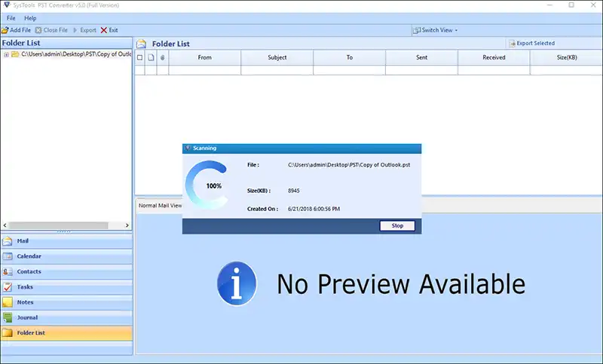Click the right arrow of the horizontal scrollbar
Image resolution: width=603 pixels, height=364 pixels.
click(x=127, y=225)
